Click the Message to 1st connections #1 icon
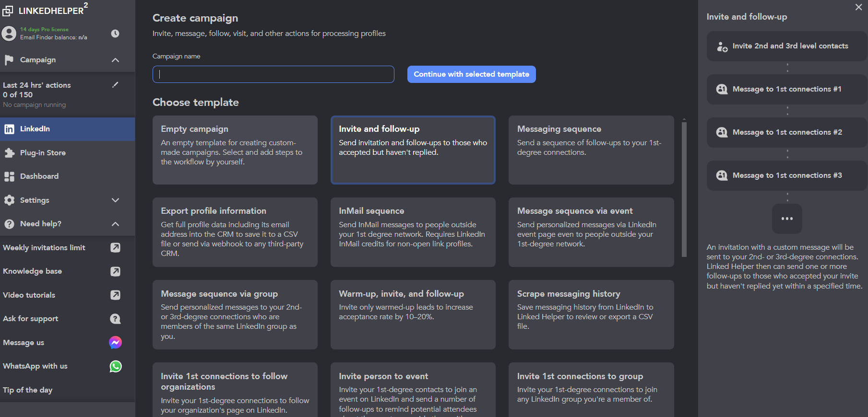The width and height of the screenshot is (868, 417). pyautogui.click(x=722, y=89)
